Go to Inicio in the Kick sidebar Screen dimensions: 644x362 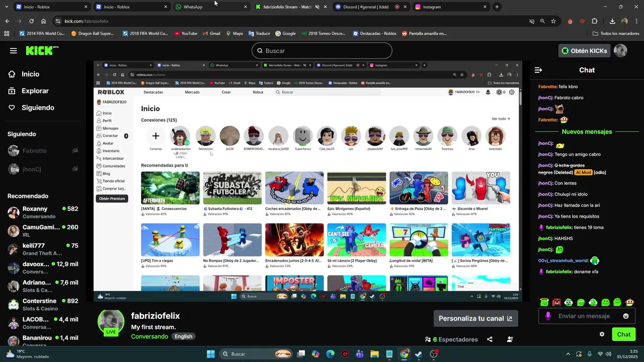pyautogui.click(x=24, y=74)
